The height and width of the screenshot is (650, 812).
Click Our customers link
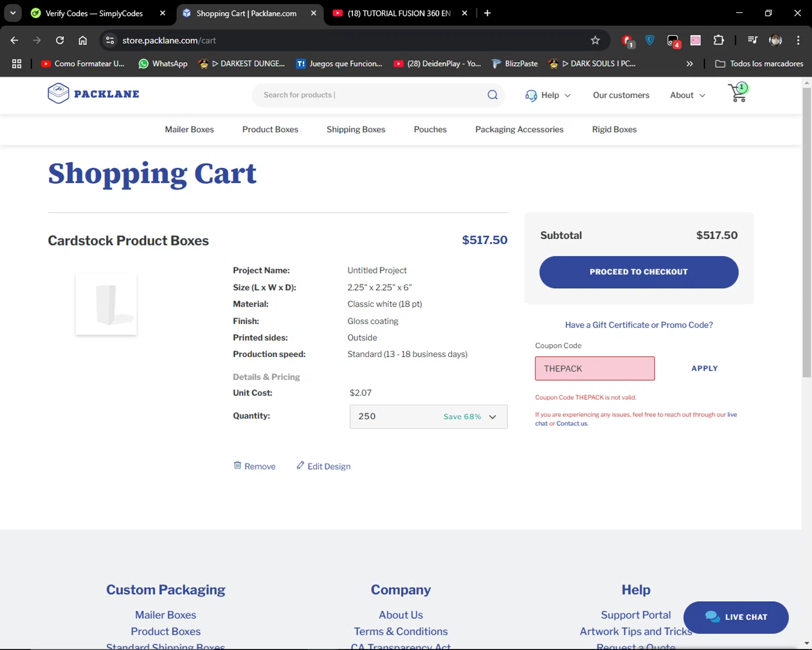tap(621, 95)
